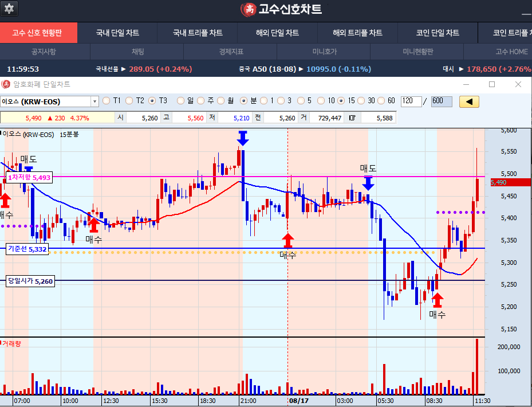Click the current price 5,490 ▲ 230 4.37%
Screen dimensions: 532x407
[57, 118]
